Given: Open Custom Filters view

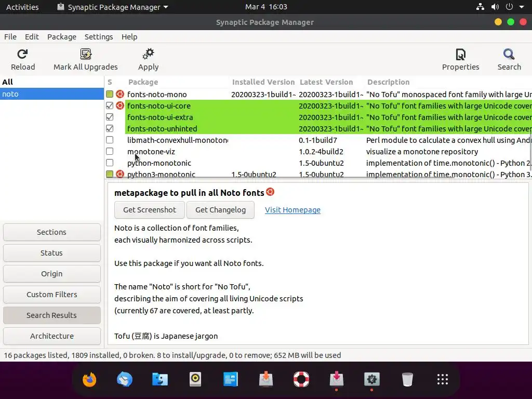Looking at the screenshot, I should click(x=52, y=295).
